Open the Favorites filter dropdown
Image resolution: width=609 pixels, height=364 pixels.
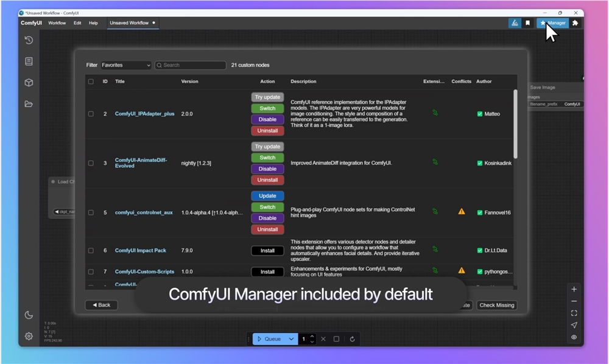point(126,65)
